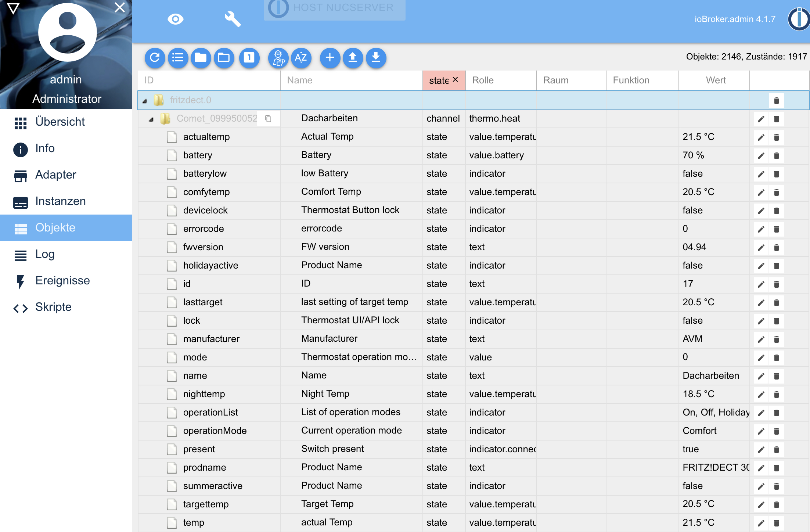This screenshot has height=532, width=810.
Task: Delete the errorcode object
Action: coord(776,229)
